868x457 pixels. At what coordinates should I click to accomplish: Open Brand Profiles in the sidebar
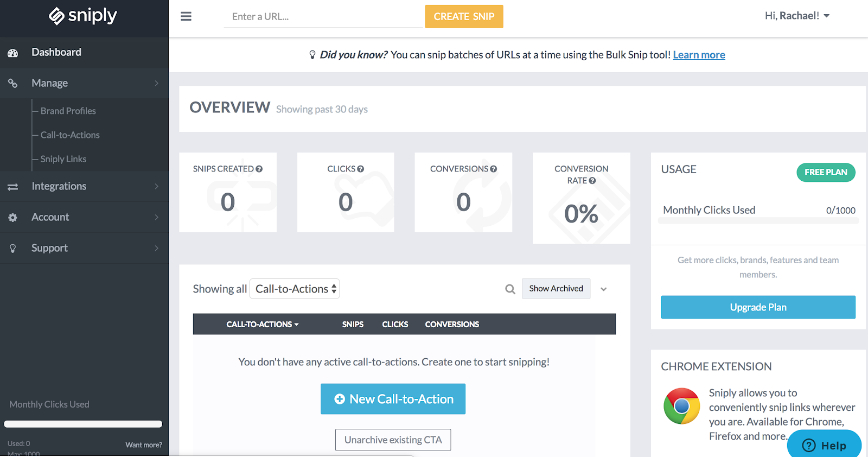(x=68, y=111)
